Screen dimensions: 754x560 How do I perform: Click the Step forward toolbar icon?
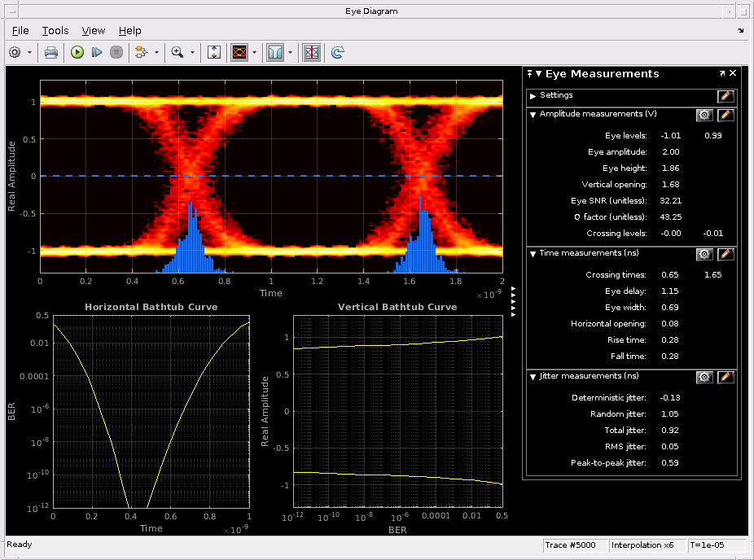coord(97,52)
